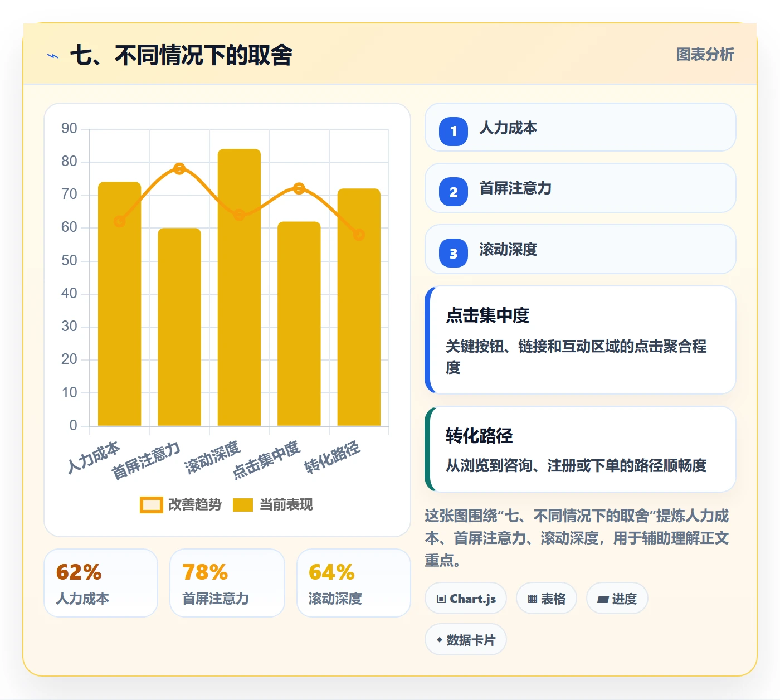Open the 转化路径 card

(x=580, y=449)
